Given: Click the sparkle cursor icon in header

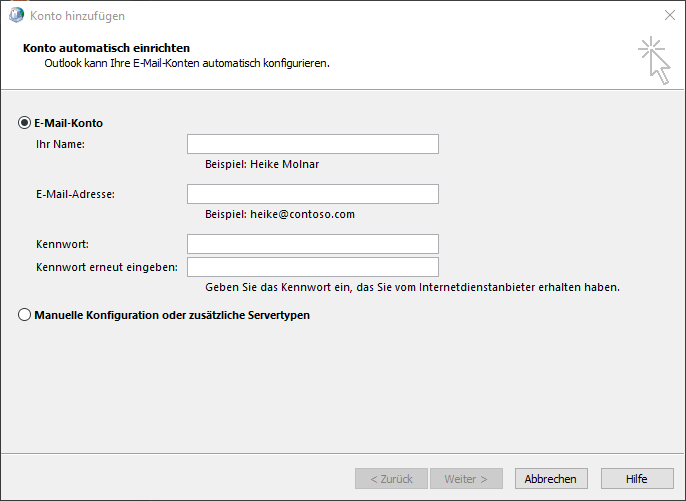Looking at the screenshot, I should pos(654,59).
